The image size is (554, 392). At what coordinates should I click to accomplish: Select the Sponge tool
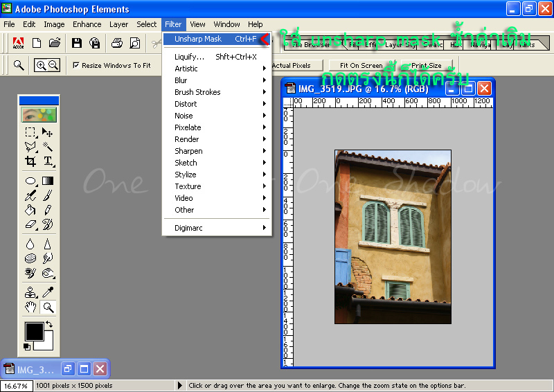click(30, 258)
